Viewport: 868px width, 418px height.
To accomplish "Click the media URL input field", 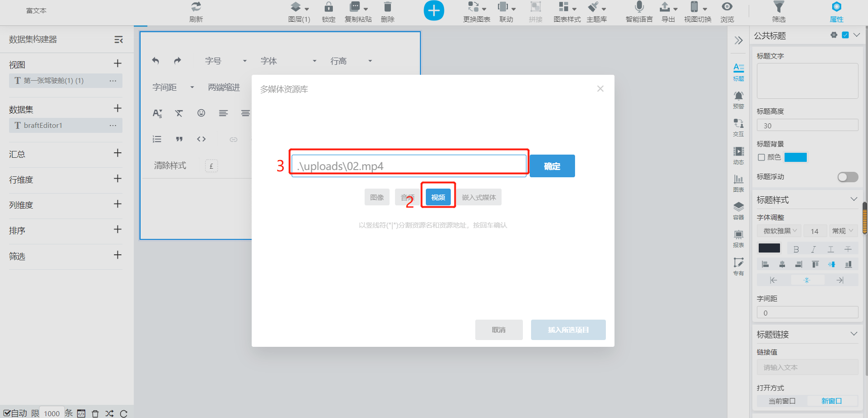I will click(x=409, y=166).
